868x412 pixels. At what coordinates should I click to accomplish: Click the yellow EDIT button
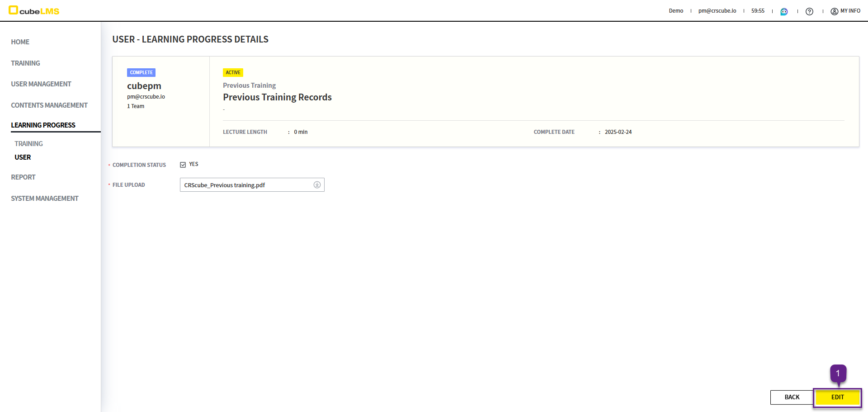[x=837, y=397]
